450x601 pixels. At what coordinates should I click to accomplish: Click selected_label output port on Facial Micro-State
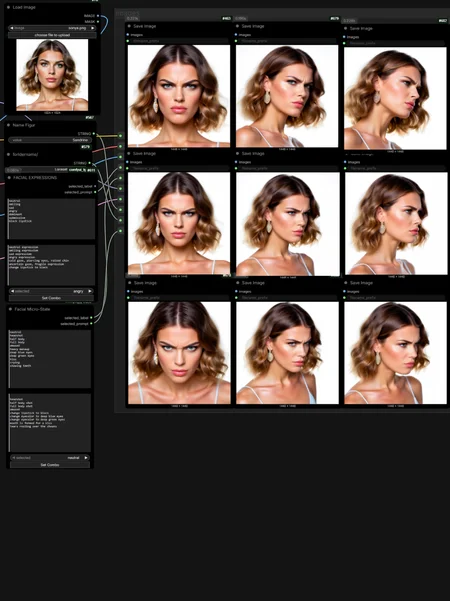click(91, 318)
